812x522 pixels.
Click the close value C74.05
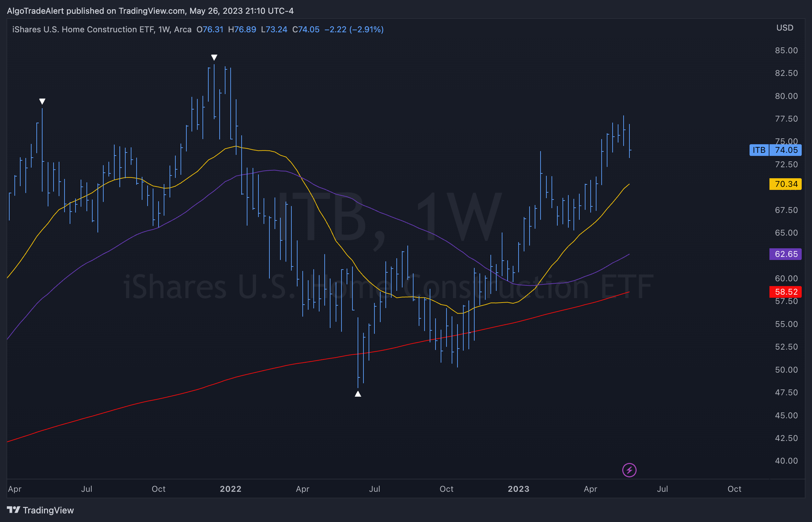306,30
